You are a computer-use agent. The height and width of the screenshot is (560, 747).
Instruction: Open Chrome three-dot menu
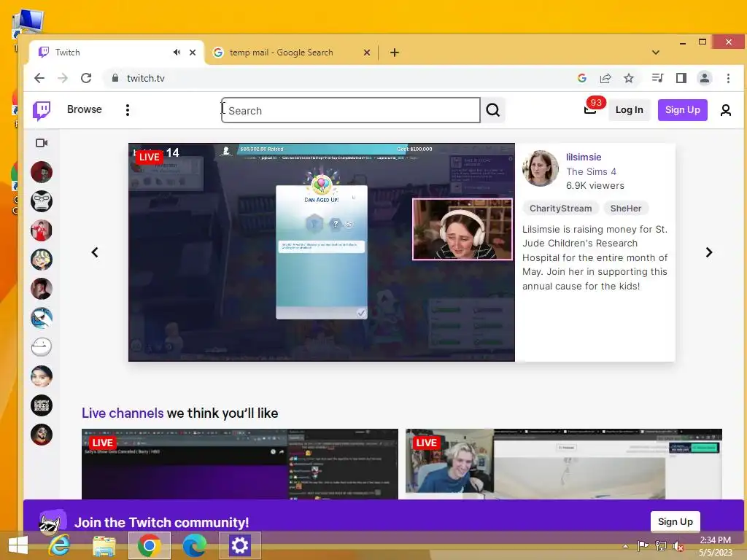[x=728, y=78]
